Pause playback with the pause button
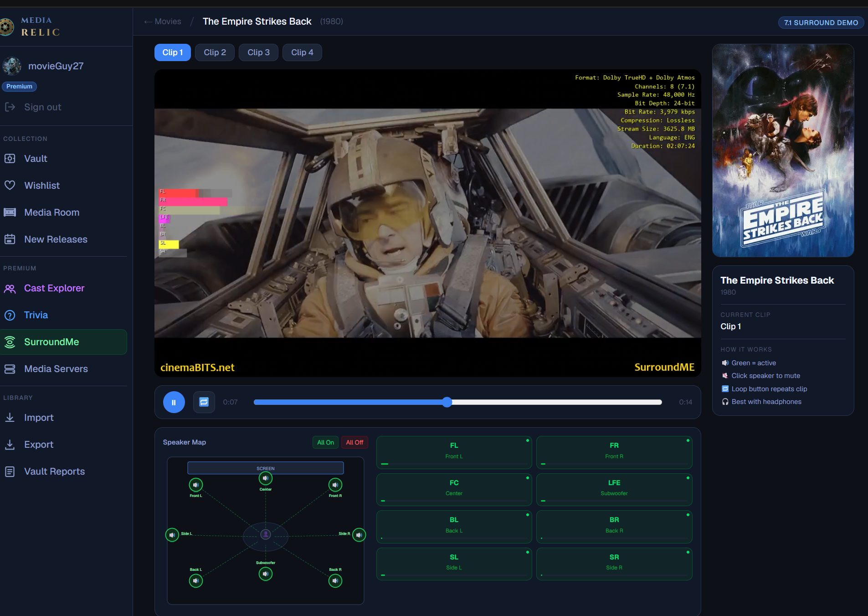868x616 pixels. [174, 402]
